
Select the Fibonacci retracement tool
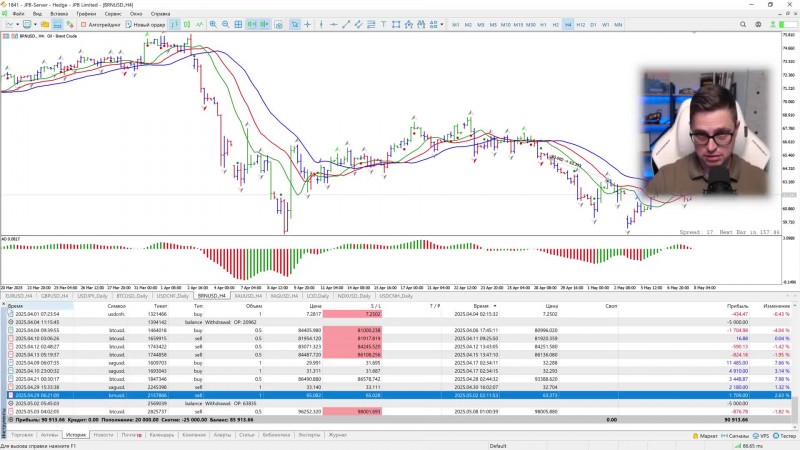[x=371, y=24]
